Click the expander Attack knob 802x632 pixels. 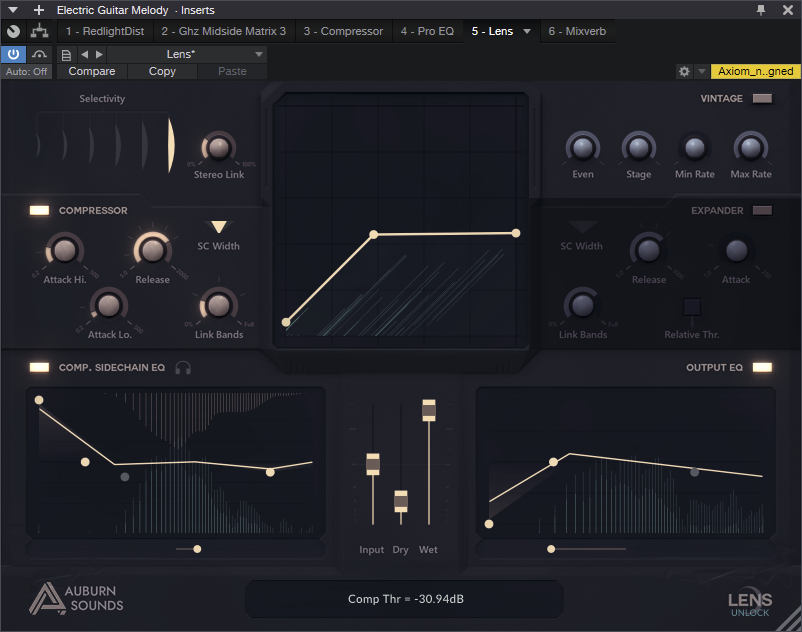pyautogui.click(x=737, y=251)
